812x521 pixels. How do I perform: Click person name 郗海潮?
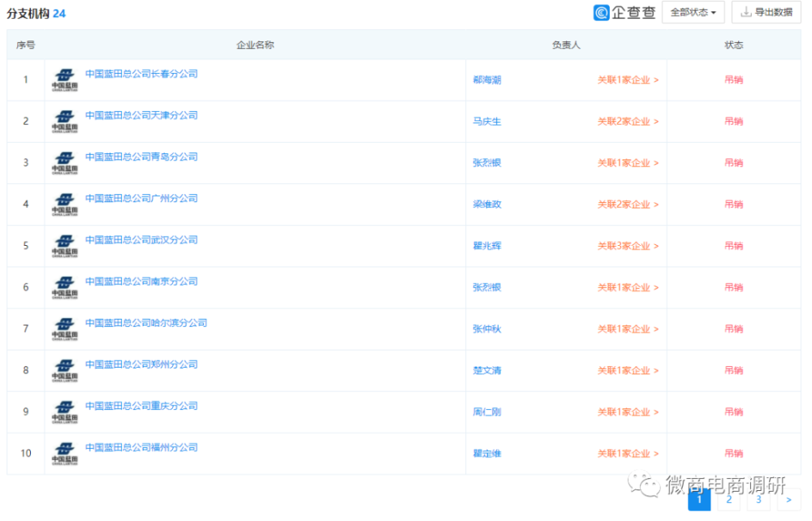486,80
